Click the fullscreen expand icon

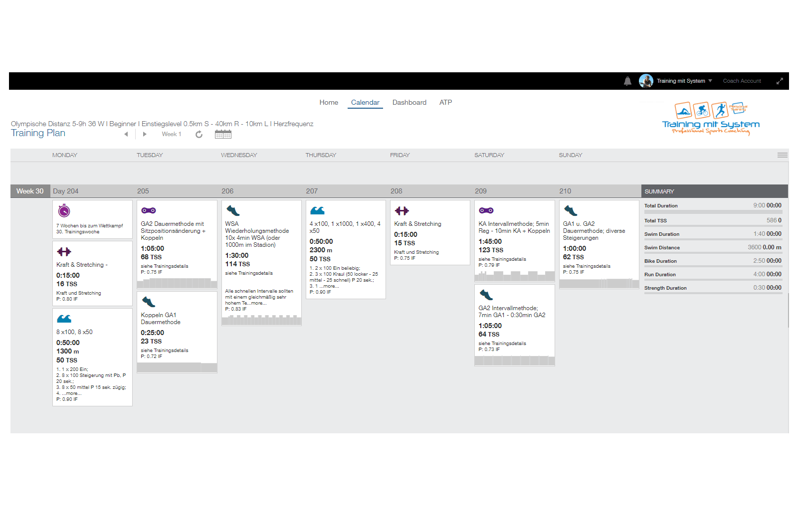(x=780, y=81)
